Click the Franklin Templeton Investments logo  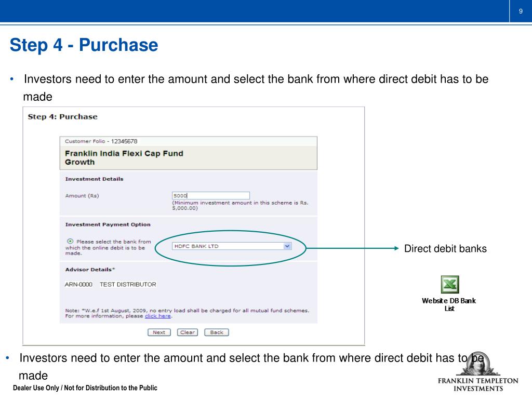[x=478, y=372]
